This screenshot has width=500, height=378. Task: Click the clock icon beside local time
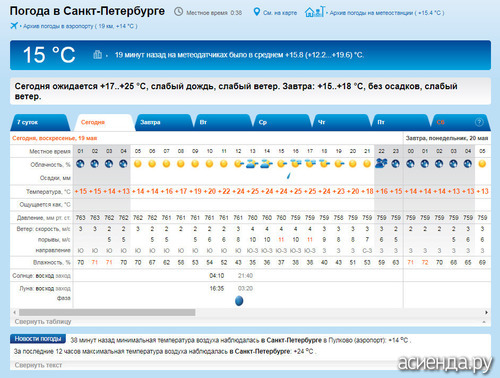coord(179,12)
